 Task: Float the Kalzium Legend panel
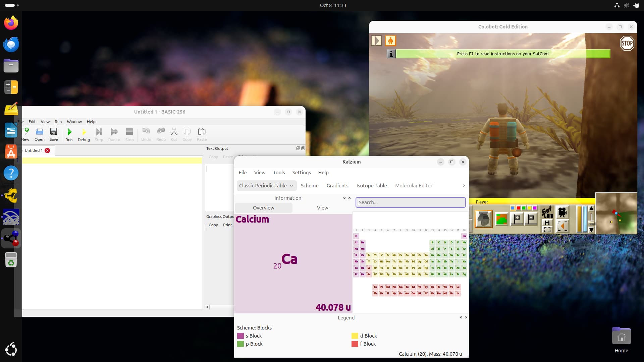point(461,317)
